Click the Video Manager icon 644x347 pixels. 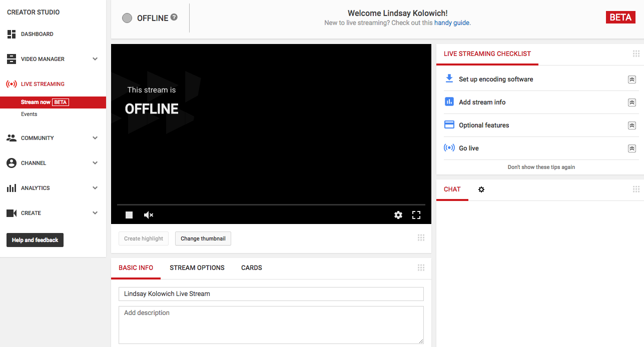pos(12,59)
